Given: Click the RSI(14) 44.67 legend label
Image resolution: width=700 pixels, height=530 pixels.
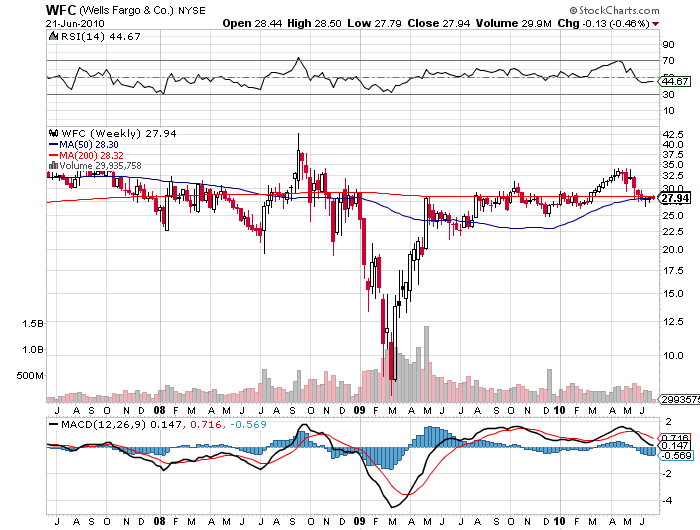Looking at the screenshot, I should point(101,37).
